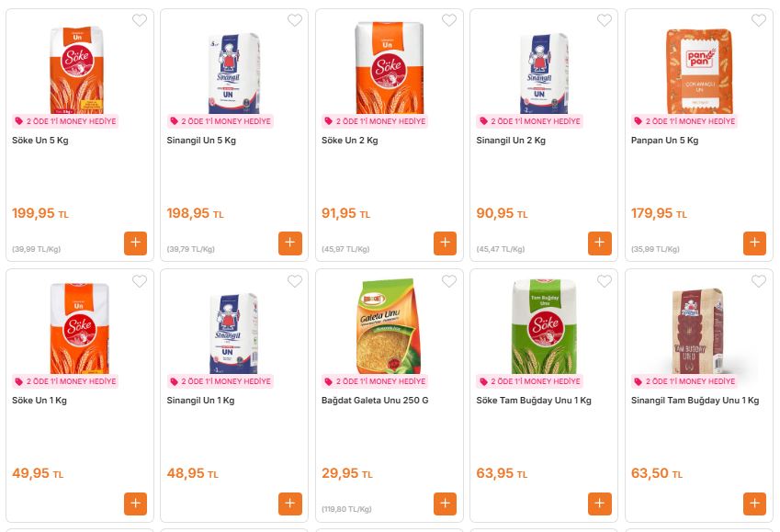The height and width of the screenshot is (532, 780).
Task: Add Söke Un 5 Kg to cart
Action: [x=135, y=243]
